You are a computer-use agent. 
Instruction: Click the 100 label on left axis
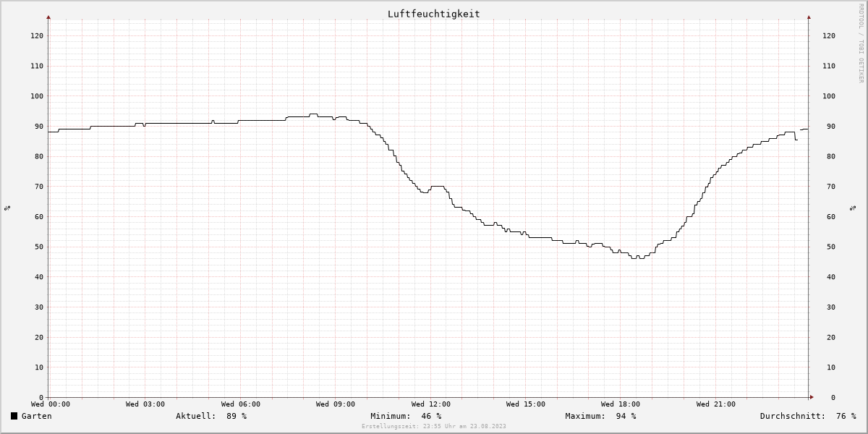[x=37, y=96]
